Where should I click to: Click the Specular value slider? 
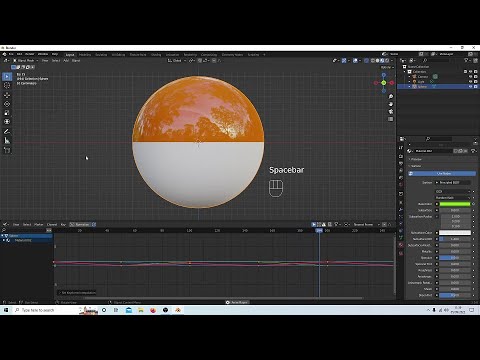(x=455, y=258)
